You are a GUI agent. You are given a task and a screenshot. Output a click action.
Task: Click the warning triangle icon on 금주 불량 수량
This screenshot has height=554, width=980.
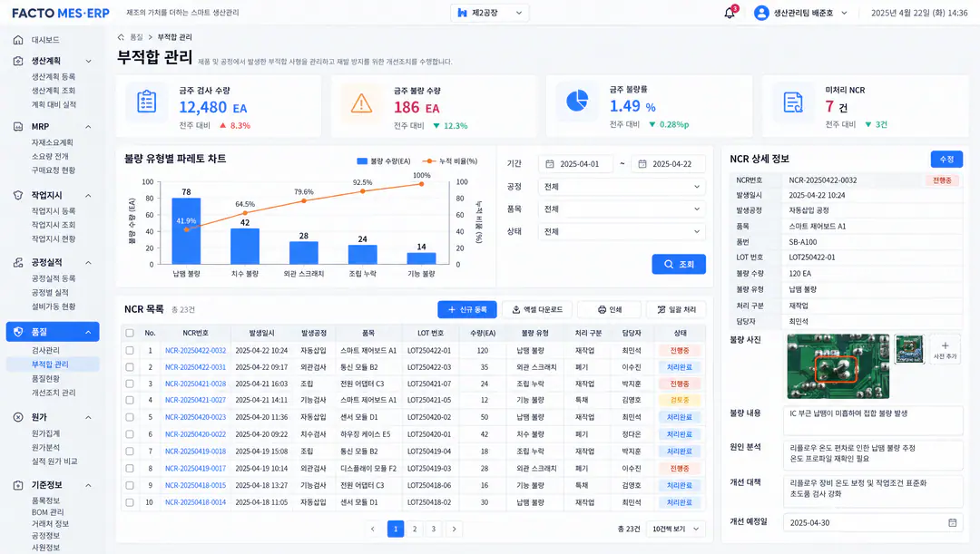tap(361, 103)
